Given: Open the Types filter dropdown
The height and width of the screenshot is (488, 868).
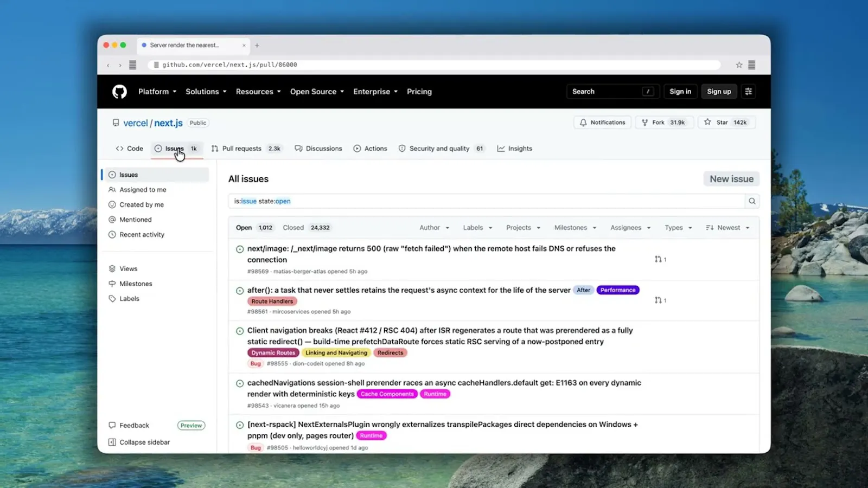Looking at the screenshot, I should (678, 228).
